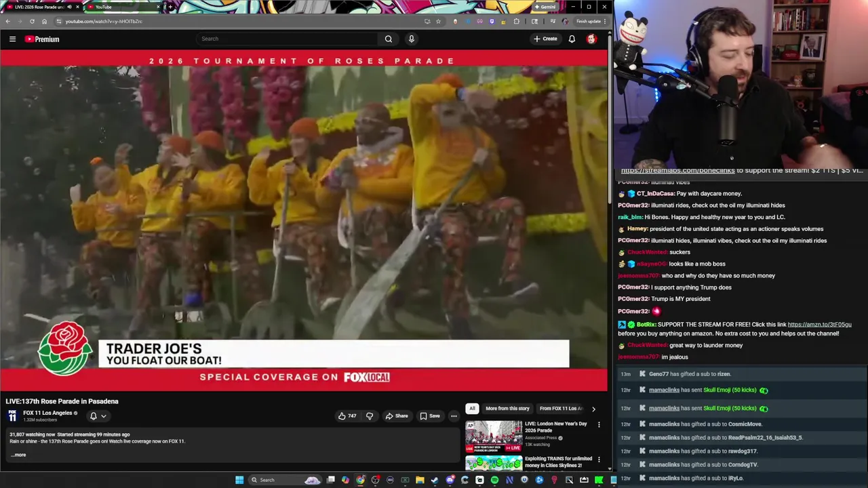Select the From FOX 11 Los Angeles chip
Screen dimensions: 868x488
pyautogui.click(x=561, y=409)
